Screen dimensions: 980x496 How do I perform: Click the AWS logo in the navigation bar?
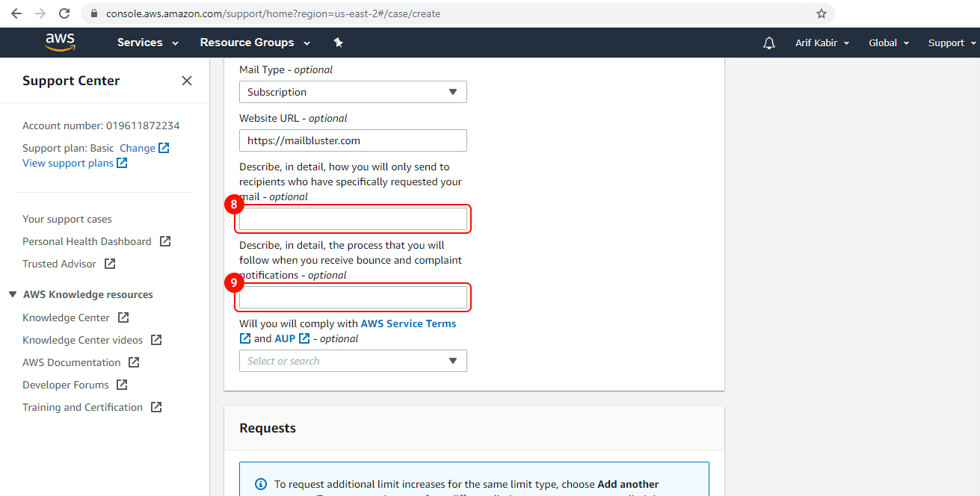click(60, 43)
